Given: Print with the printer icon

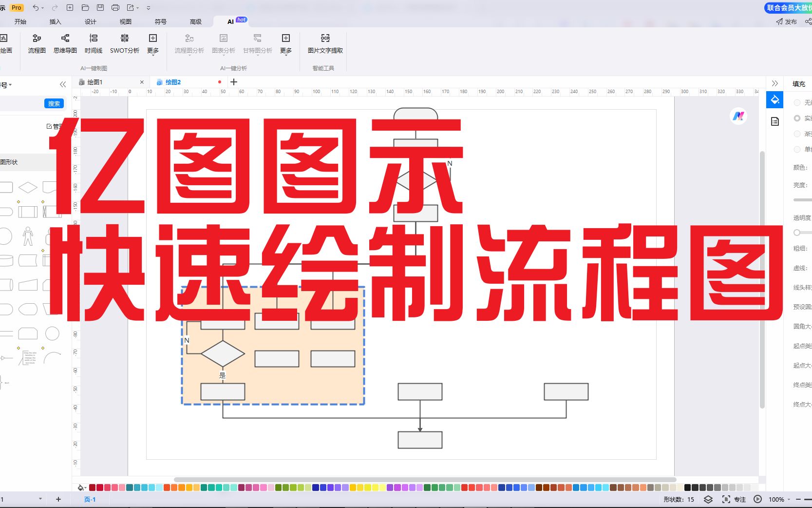Looking at the screenshot, I should point(115,8).
